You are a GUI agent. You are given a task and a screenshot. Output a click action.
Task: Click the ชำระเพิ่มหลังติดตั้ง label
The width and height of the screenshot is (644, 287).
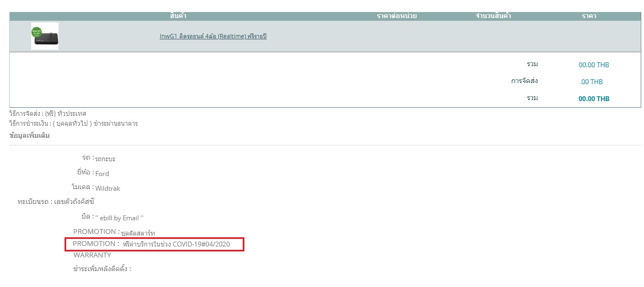click(102, 269)
